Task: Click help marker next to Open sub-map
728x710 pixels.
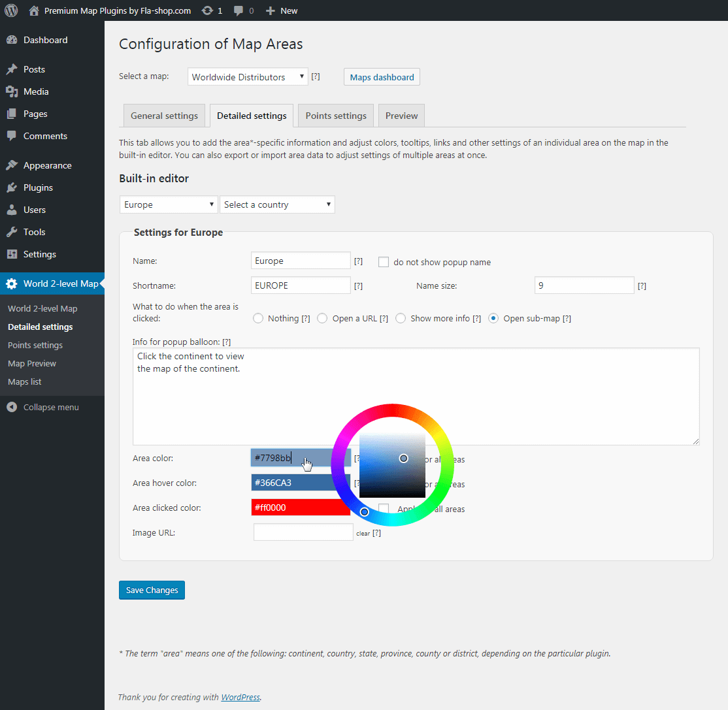Action: (567, 318)
